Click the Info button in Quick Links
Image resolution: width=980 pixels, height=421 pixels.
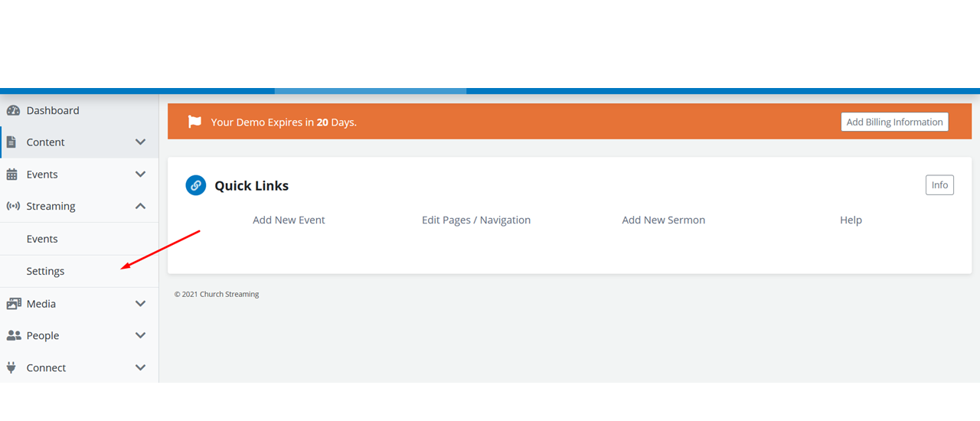tap(939, 185)
